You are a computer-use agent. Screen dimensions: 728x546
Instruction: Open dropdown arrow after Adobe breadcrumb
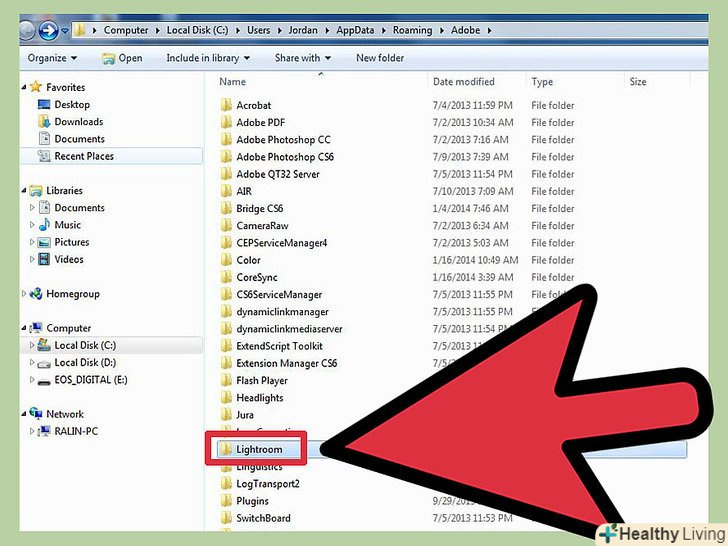tap(489, 31)
